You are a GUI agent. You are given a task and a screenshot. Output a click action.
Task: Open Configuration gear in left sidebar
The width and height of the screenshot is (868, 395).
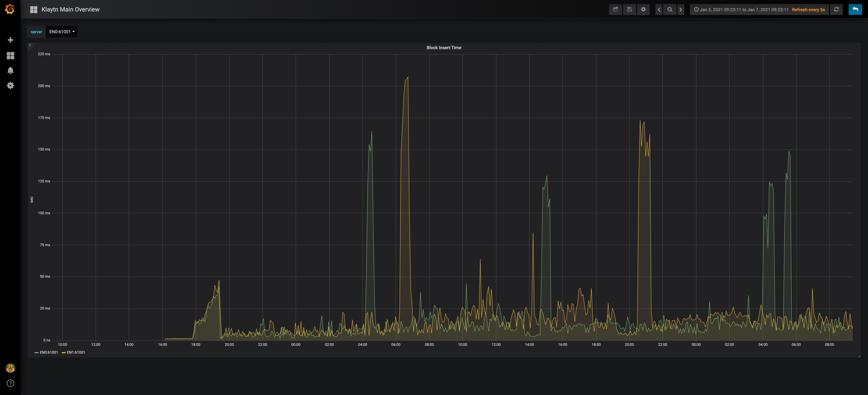pyautogui.click(x=11, y=86)
